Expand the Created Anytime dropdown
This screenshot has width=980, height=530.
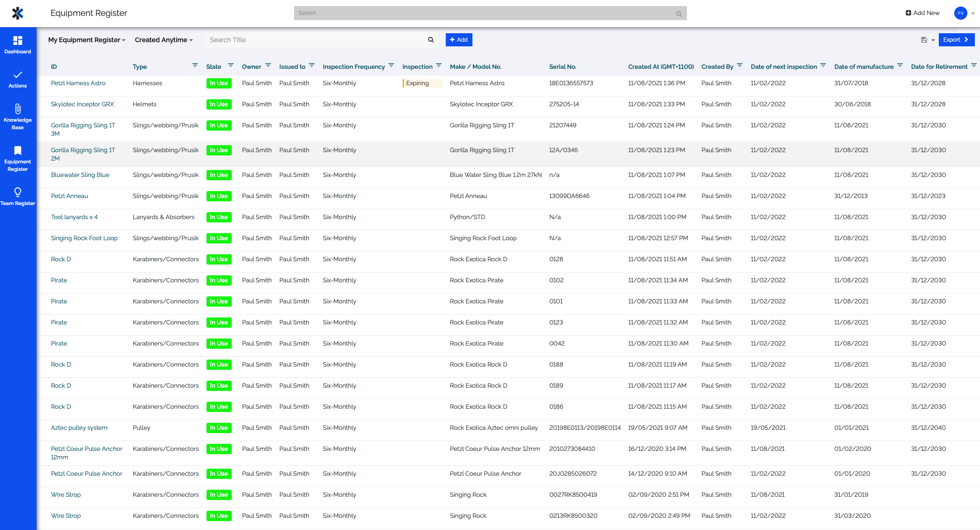(163, 40)
